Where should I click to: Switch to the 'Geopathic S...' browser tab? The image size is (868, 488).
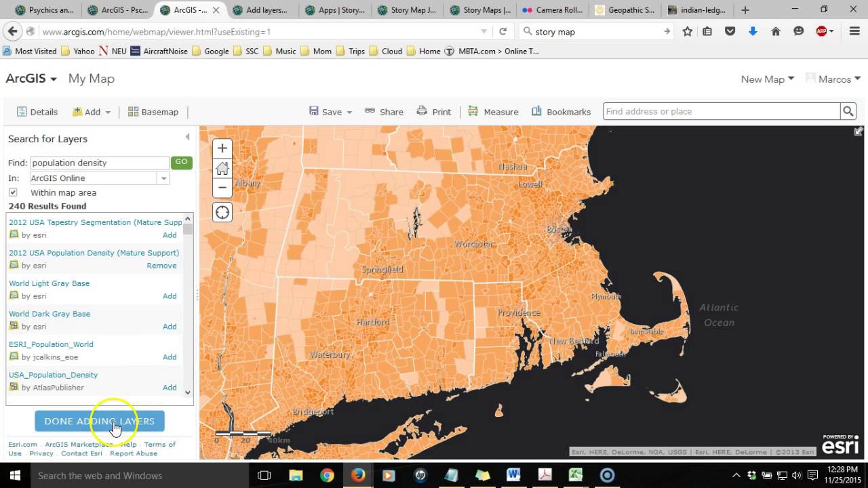click(x=624, y=10)
